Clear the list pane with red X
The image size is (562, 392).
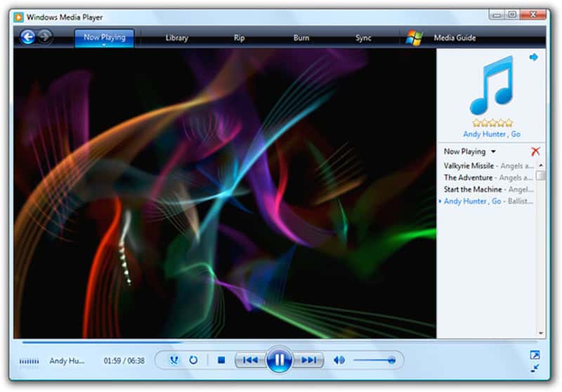[x=535, y=151]
